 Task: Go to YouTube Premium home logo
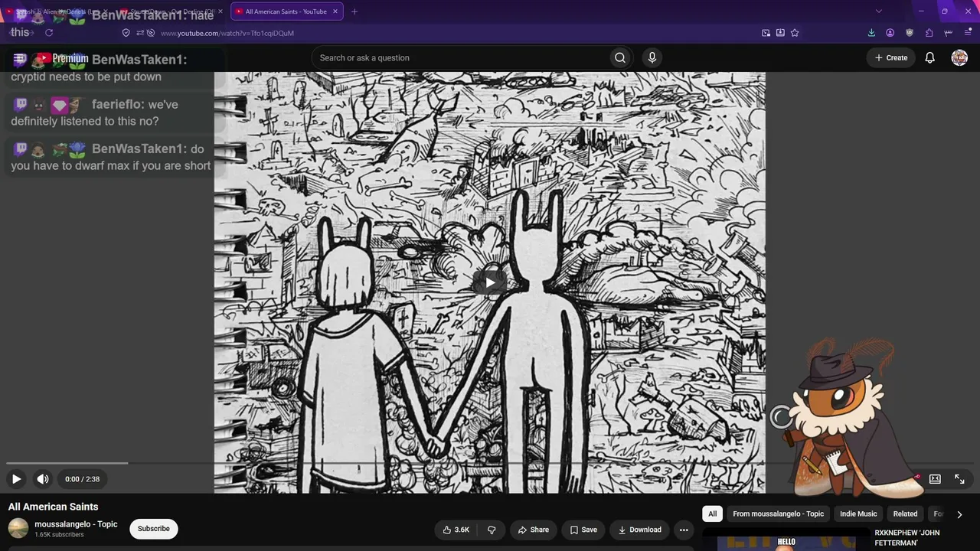coord(62,58)
